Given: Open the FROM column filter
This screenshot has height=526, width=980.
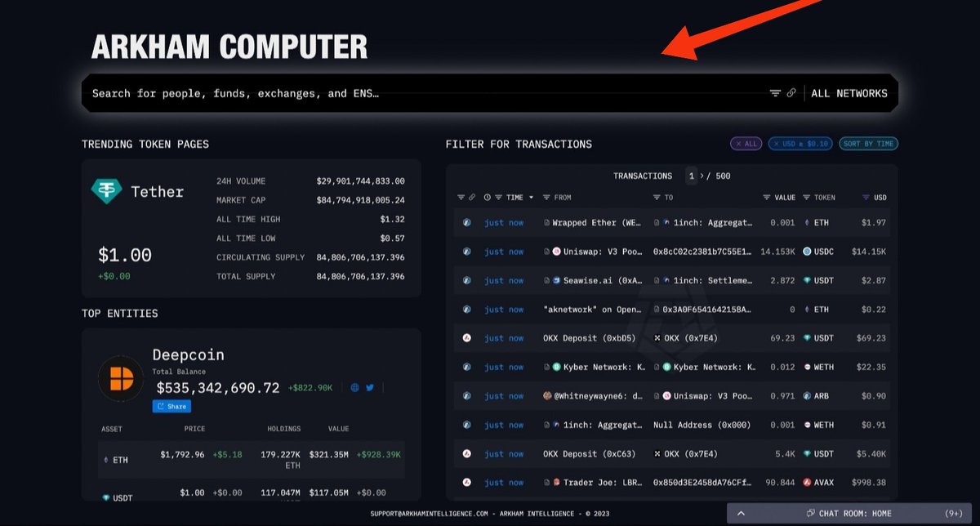Looking at the screenshot, I should tap(547, 198).
